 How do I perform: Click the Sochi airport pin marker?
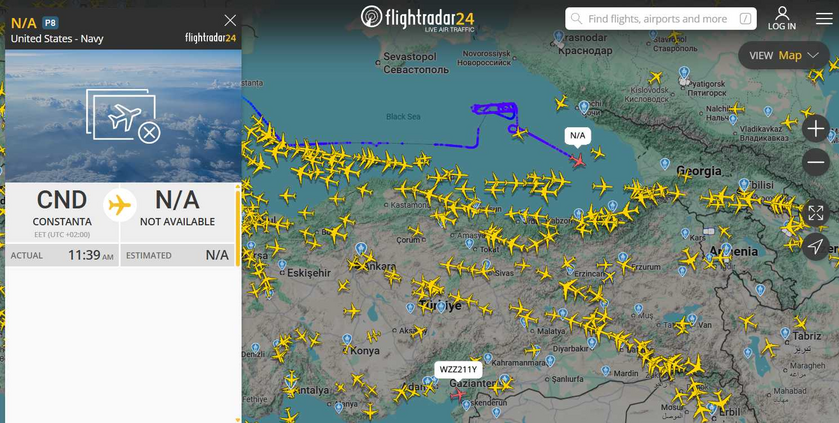(x=584, y=107)
